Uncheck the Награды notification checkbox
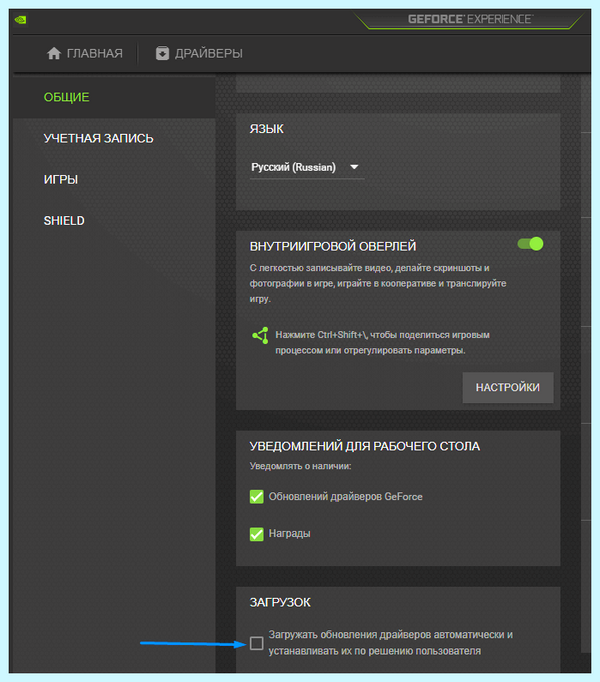 pyautogui.click(x=257, y=534)
